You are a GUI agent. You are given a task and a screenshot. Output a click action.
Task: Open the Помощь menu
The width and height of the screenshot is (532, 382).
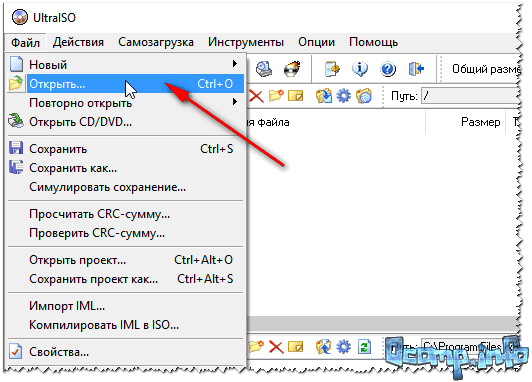click(x=373, y=42)
